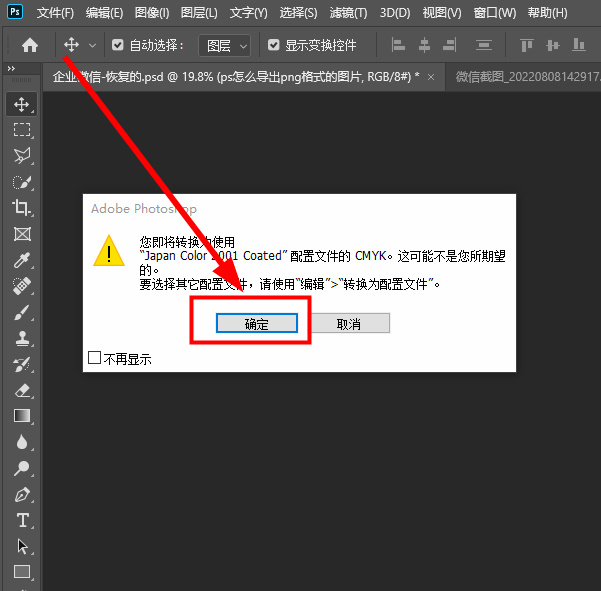Select the Rectangle shape tool
This screenshot has width=601, height=591.
22,571
